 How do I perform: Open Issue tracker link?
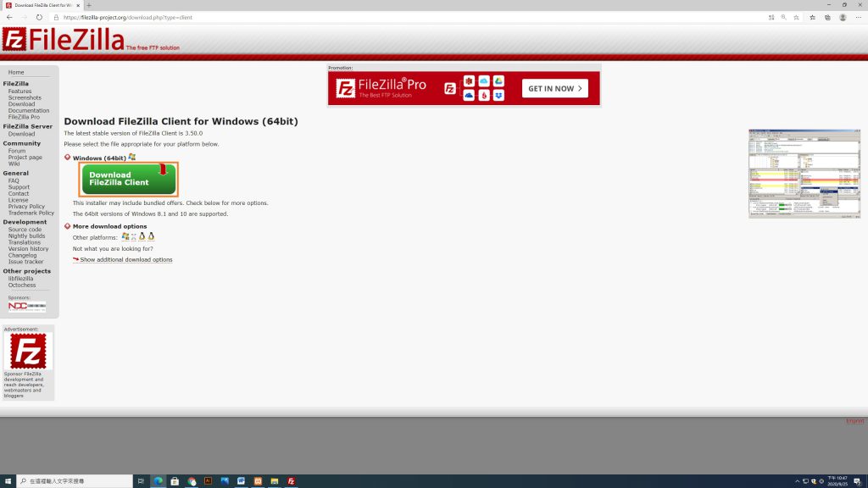point(25,262)
